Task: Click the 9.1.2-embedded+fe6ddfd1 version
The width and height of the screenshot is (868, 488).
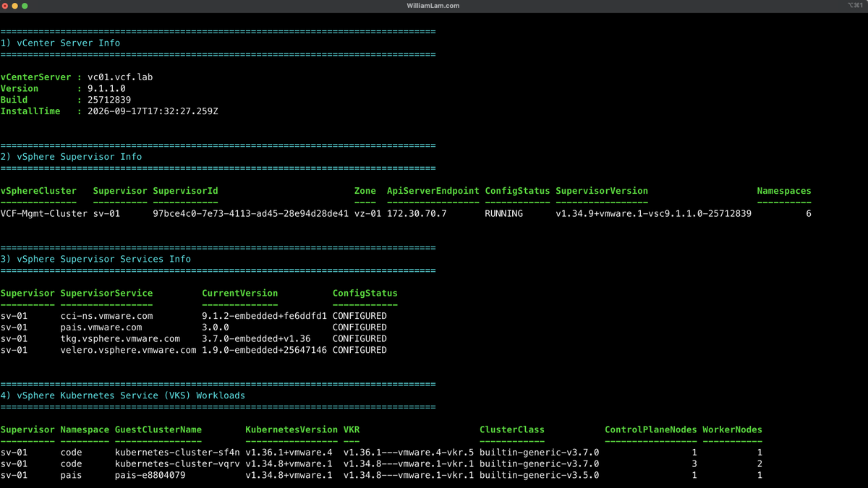Action: [x=264, y=316]
